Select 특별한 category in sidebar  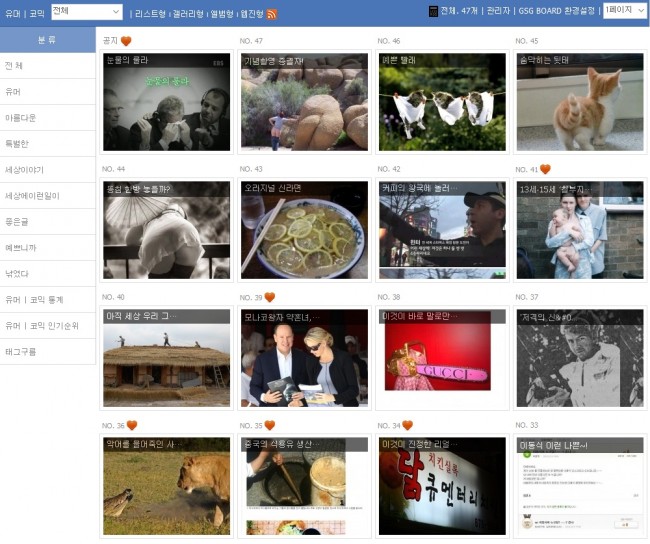[48, 143]
